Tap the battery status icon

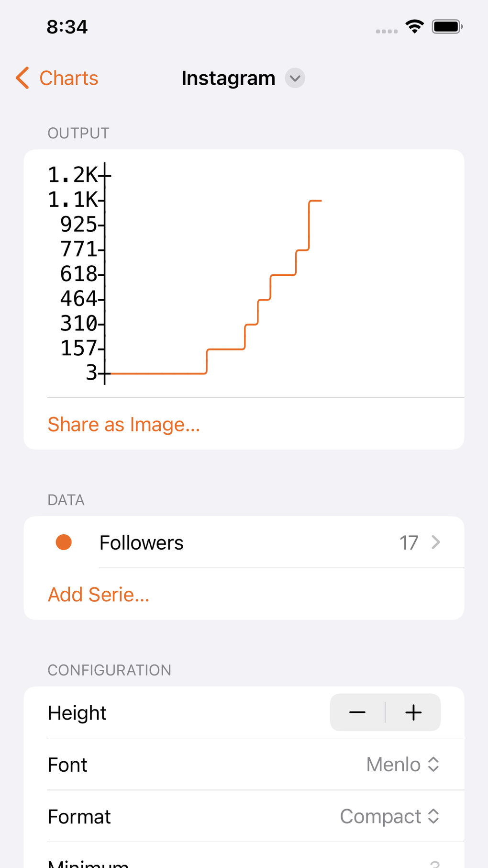pos(447,26)
